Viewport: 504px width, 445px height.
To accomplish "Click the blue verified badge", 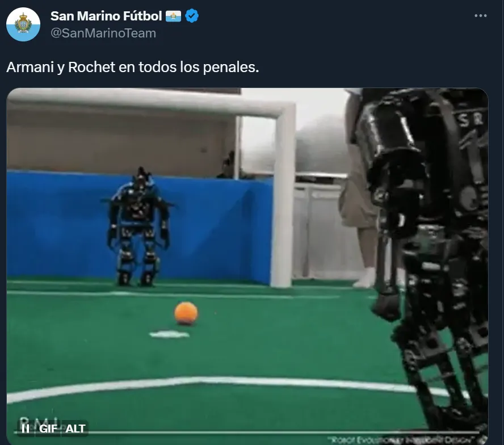I will pos(192,16).
